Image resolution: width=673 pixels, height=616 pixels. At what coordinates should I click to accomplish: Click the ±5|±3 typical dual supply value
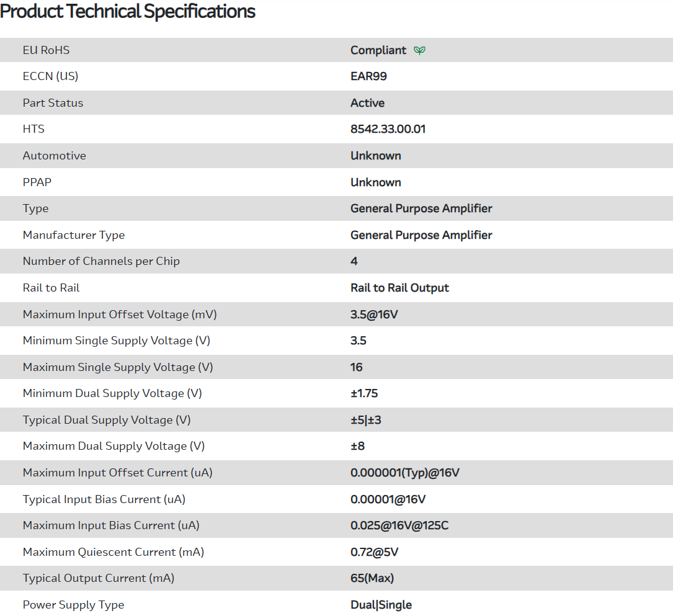click(365, 420)
